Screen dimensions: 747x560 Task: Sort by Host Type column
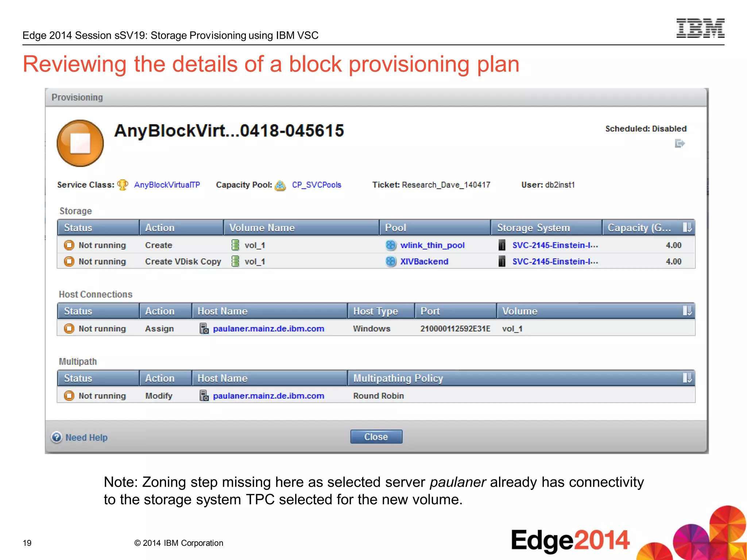click(x=381, y=311)
